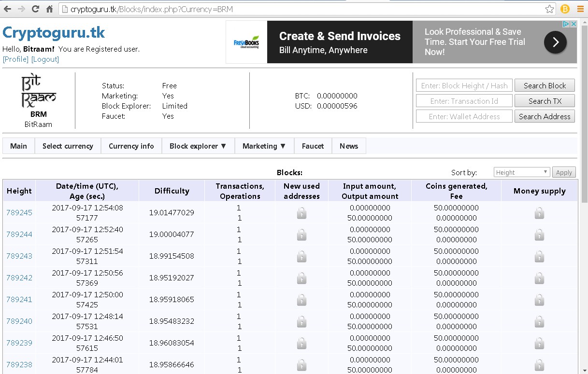Go to Currency info page
588x374 pixels.
[131, 146]
